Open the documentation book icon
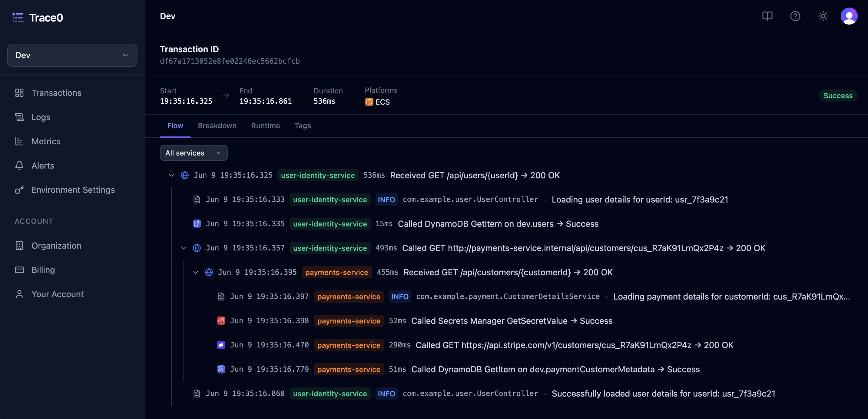 click(767, 16)
